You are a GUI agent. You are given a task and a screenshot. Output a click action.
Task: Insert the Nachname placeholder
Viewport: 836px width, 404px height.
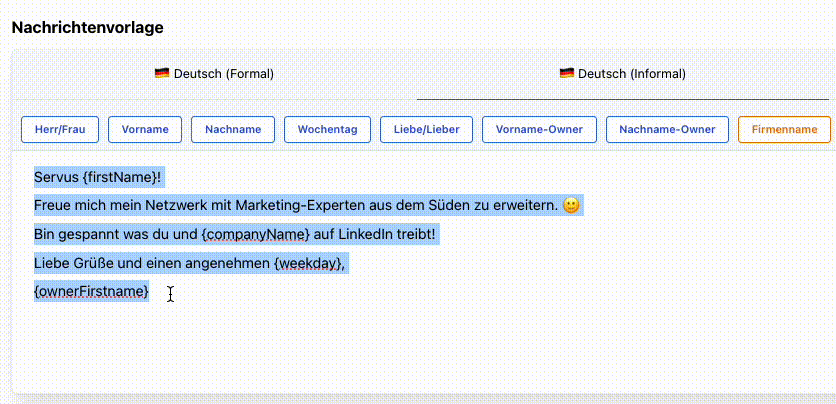pos(233,129)
